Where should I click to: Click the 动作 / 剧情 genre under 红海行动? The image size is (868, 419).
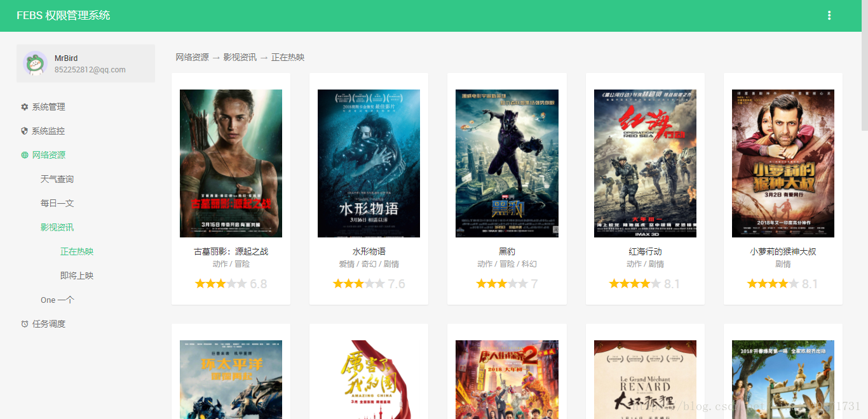pyautogui.click(x=645, y=264)
